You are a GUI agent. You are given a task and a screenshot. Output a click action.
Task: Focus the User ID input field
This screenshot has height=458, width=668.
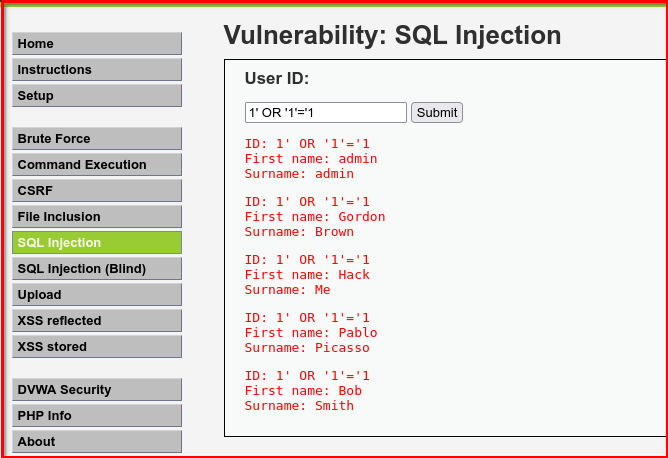click(325, 112)
